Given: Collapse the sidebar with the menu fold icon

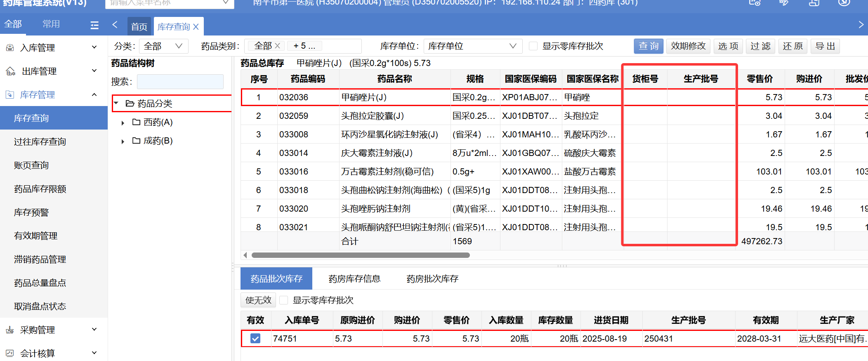Looking at the screenshot, I should pyautogui.click(x=94, y=26).
